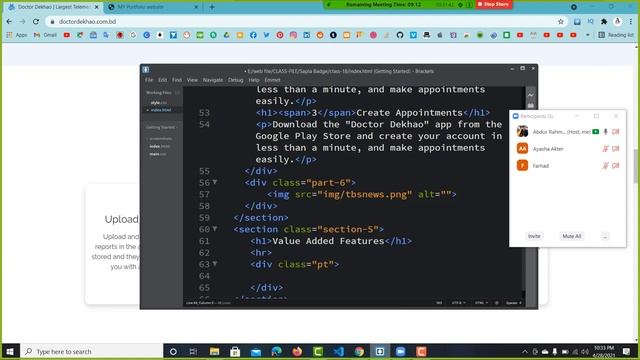Open the Brackets Extension Manager icon

[531, 105]
